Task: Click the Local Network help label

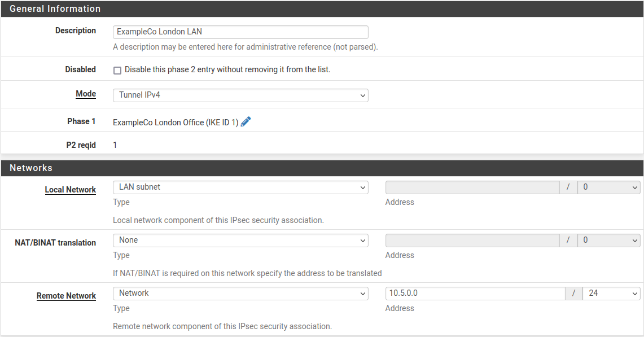Action: click(x=71, y=190)
